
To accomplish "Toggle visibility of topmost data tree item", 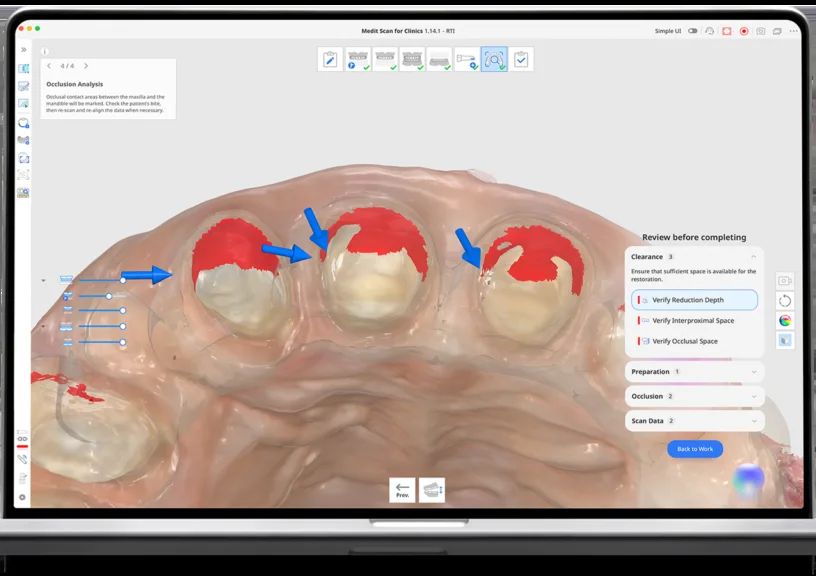I will [66, 279].
